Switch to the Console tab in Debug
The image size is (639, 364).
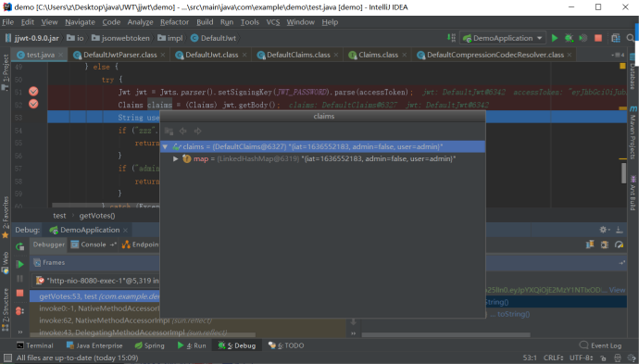click(94, 245)
